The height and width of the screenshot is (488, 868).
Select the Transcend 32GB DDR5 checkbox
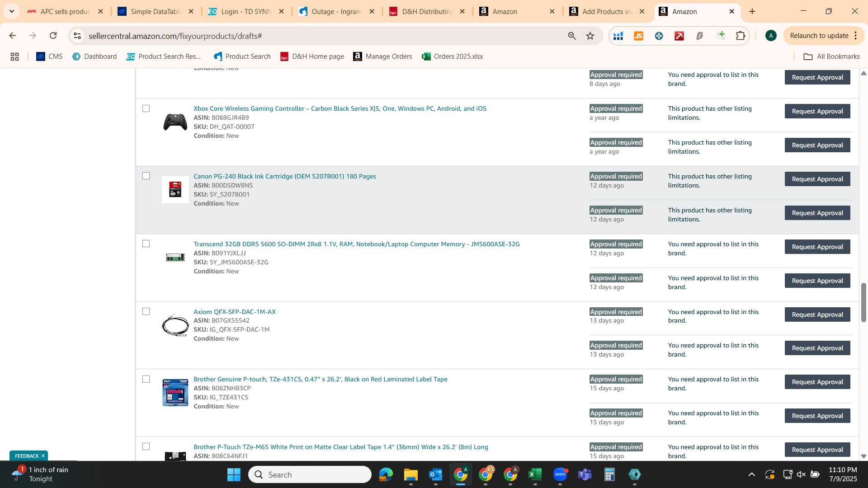point(146,244)
